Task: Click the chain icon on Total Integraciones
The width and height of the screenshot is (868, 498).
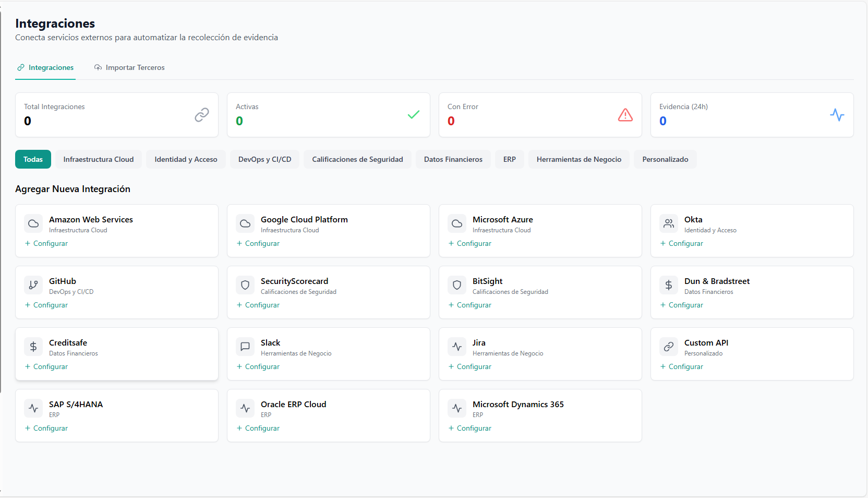Action: (x=202, y=115)
